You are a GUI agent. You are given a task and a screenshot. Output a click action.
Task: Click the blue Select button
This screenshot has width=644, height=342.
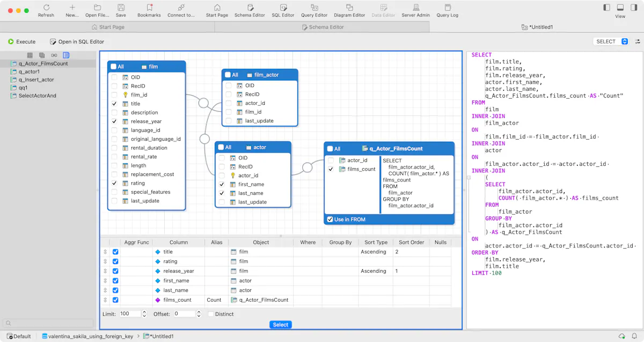(x=281, y=325)
